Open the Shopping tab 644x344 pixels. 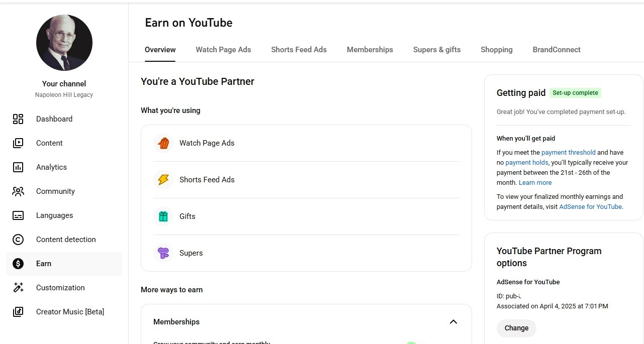click(496, 50)
